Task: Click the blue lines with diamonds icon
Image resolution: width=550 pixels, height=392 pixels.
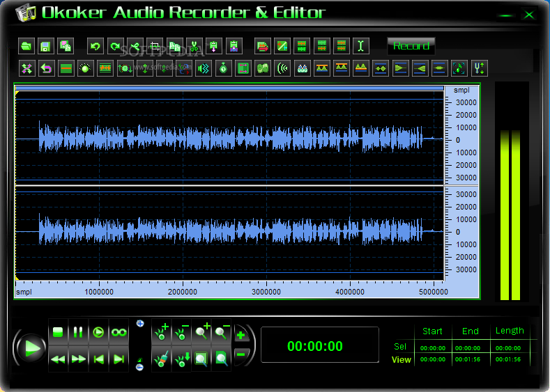Action: tap(381, 68)
